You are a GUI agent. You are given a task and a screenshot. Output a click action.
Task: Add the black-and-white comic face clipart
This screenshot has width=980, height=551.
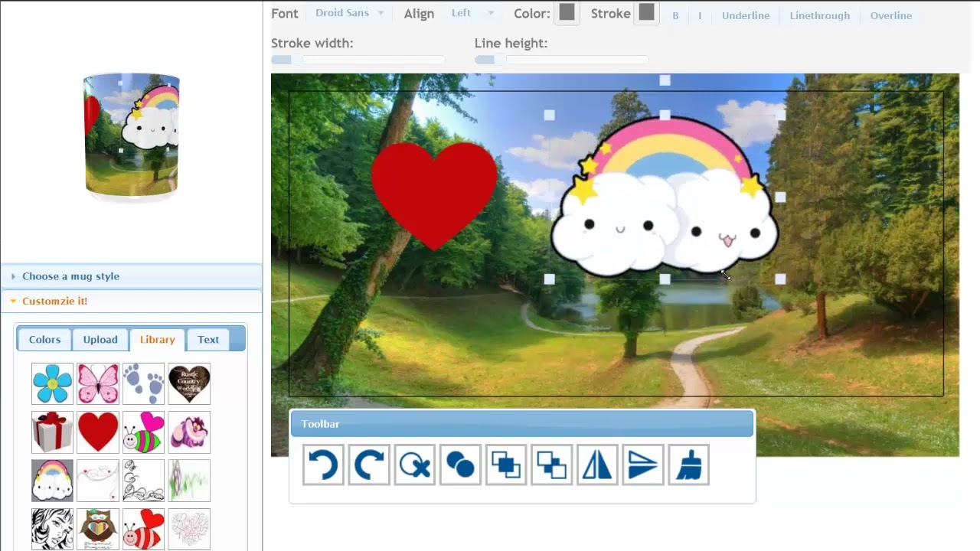(52, 529)
